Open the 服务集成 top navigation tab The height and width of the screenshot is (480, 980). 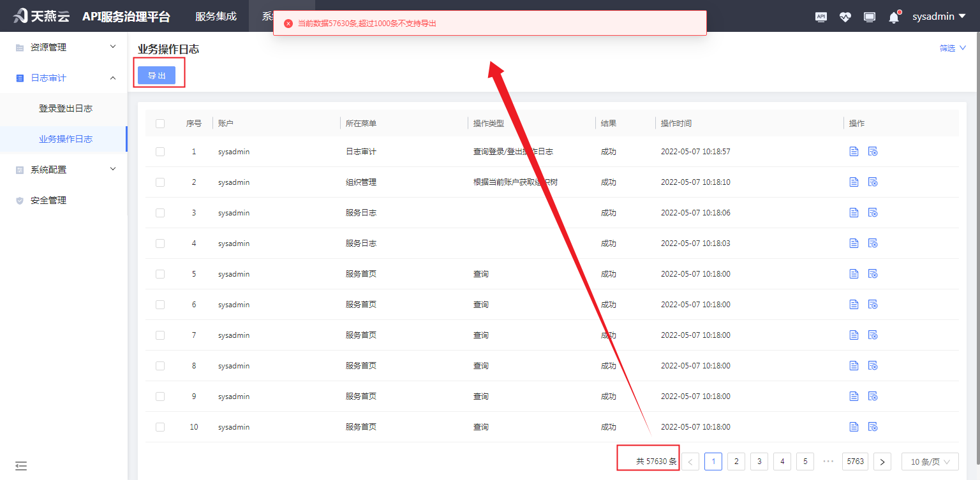click(216, 16)
